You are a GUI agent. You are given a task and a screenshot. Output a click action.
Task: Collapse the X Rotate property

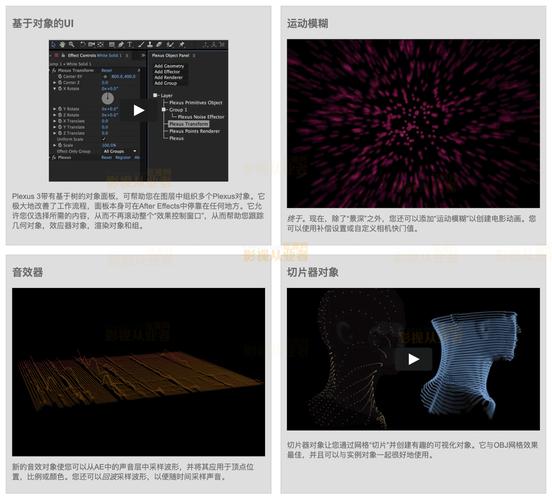(x=55, y=89)
